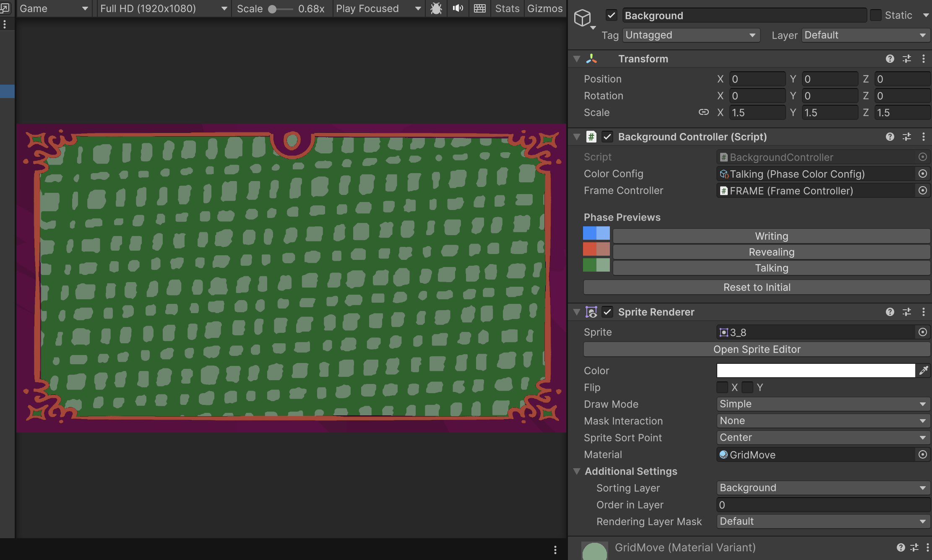The height and width of the screenshot is (560, 932).
Task: Open Sprite Renderer help icon
Action: pos(890,312)
